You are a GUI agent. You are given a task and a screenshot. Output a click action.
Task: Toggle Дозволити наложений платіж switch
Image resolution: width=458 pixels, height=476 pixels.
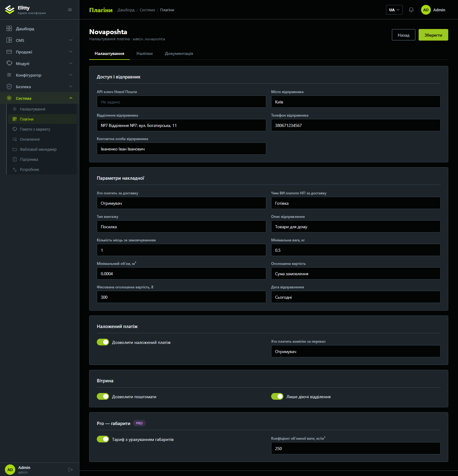coord(103,342)
